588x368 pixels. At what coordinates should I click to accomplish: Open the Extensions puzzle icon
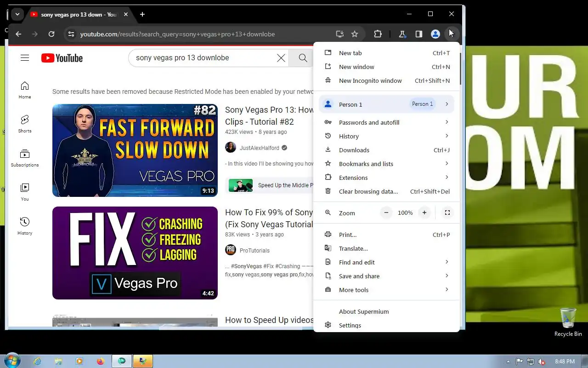pos(378,34)
